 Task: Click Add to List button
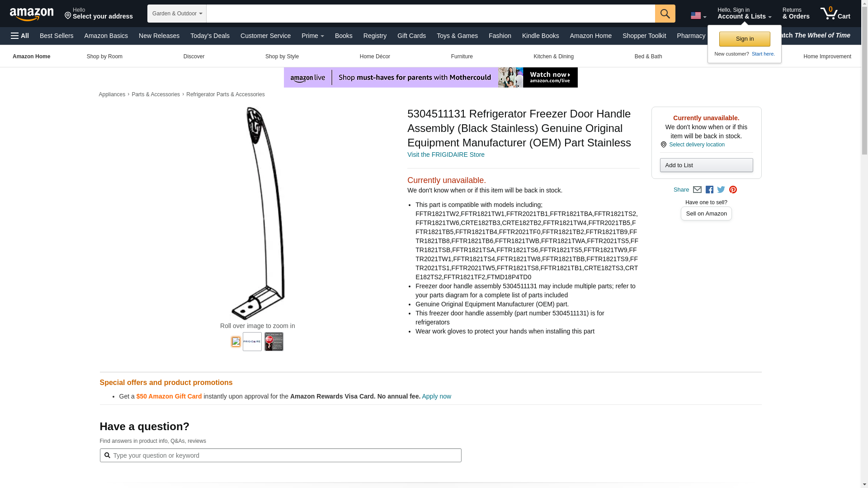coord(706,165)
